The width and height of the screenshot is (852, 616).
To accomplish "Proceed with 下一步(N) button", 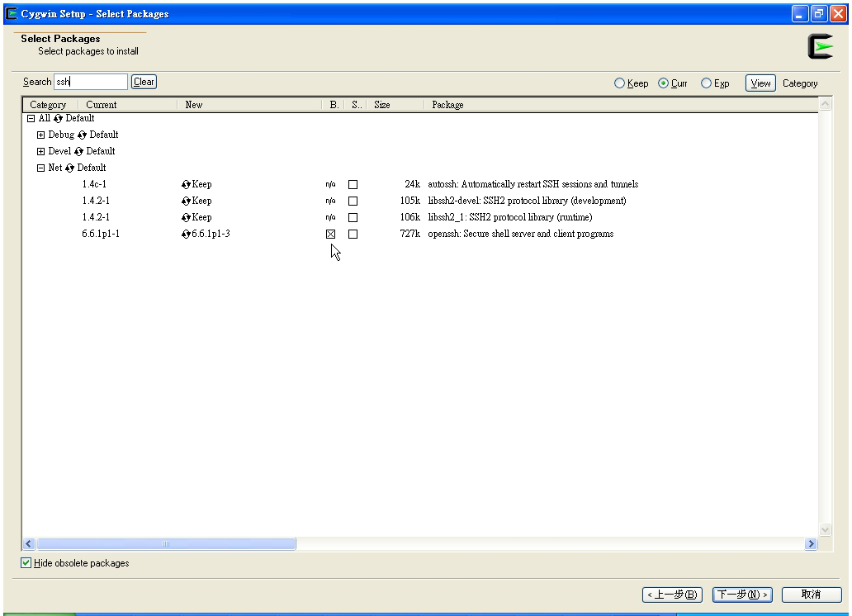I will pos(742,595).
